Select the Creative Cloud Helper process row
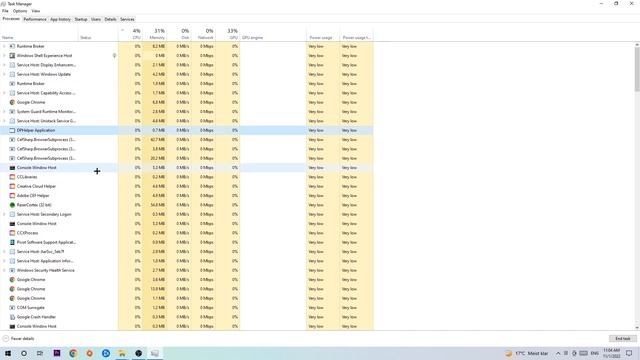 187,186
